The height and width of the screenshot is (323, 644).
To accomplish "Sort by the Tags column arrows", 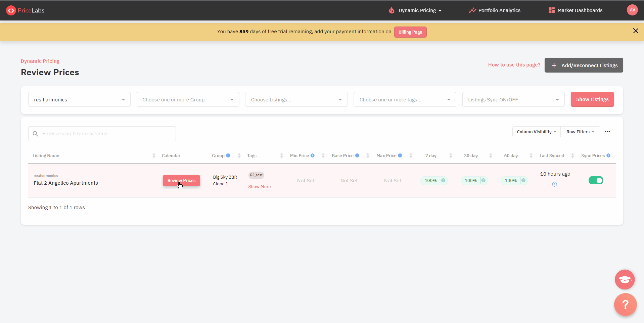I will 281,156.
